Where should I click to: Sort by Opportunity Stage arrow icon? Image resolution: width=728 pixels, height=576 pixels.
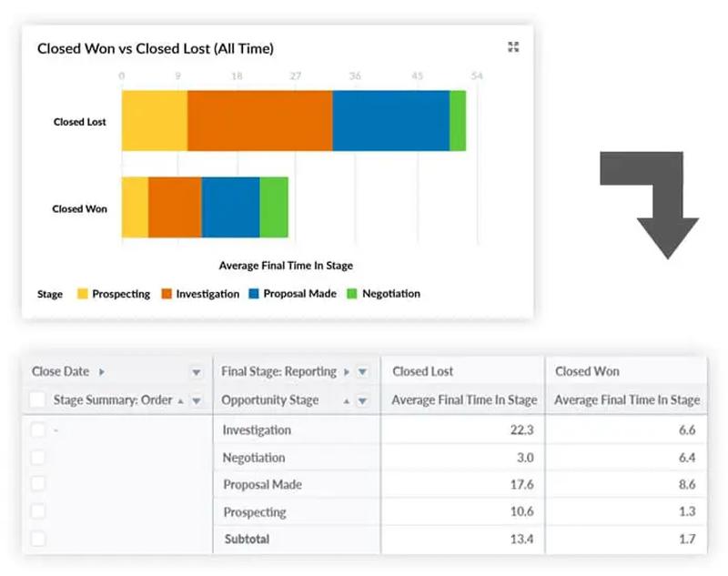click(x=346, y=400)
